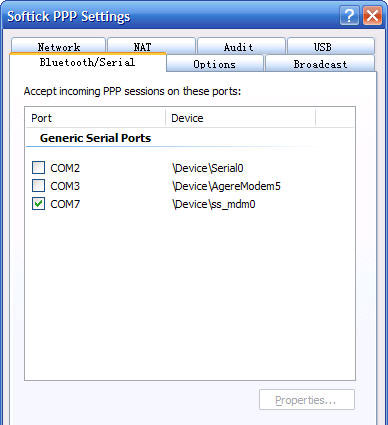
Task: Select the \Device\ss_mdm0 entry
Action: point(214,204)
